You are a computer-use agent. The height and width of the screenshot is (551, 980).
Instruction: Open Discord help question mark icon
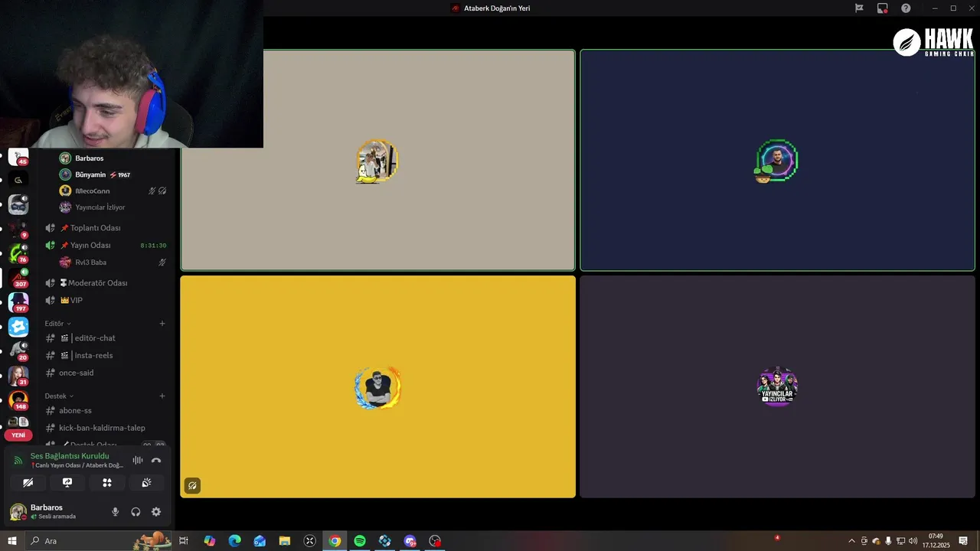(906, 8)
